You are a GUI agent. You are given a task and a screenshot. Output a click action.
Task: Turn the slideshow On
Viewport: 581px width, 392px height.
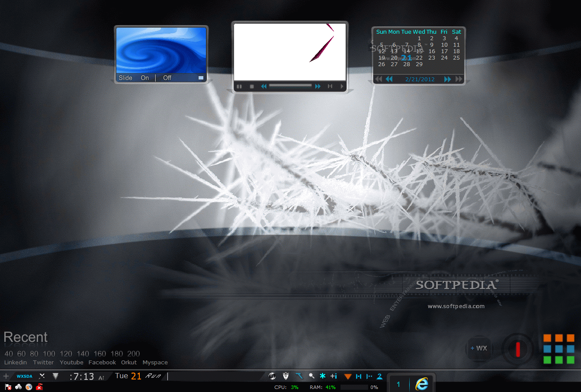pyautogui.click(x=145, y=78)
